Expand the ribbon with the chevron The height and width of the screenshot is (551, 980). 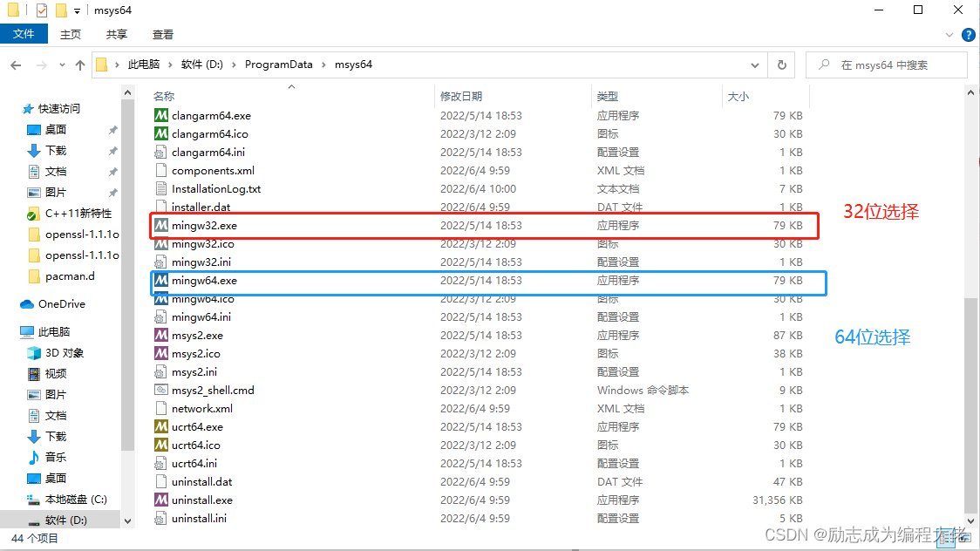[949, 35]
